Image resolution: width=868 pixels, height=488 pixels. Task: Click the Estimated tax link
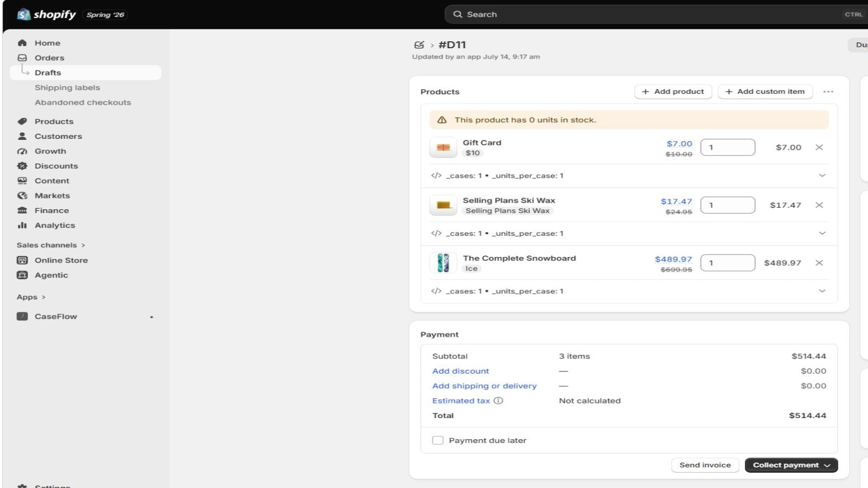click(461, 401)
